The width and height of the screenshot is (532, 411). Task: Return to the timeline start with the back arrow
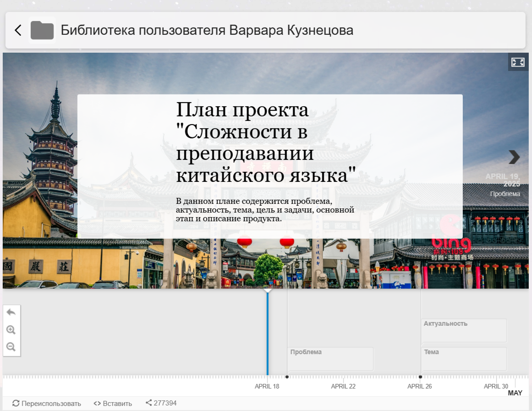pos(11,312)
